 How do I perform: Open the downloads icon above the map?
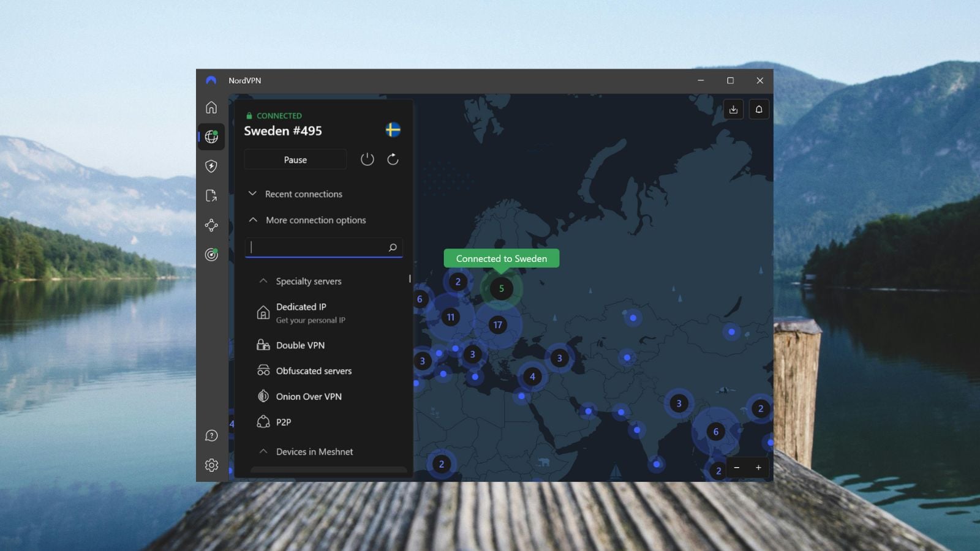click(733, 110)
